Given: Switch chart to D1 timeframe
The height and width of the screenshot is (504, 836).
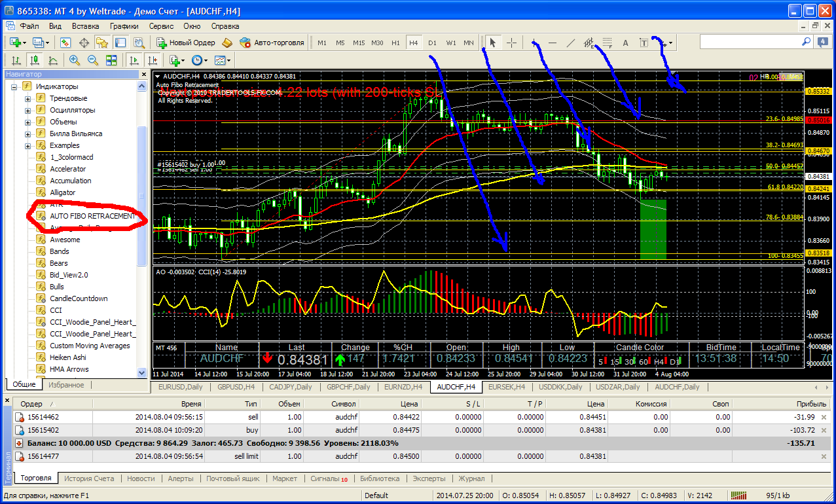Looking at the screenshot, I should click(432, 43).
